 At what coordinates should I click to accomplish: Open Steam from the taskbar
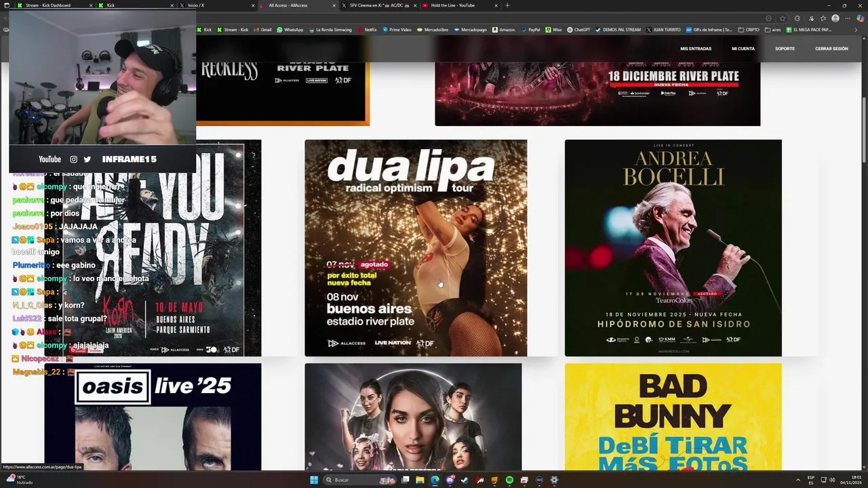click(465, 480)
